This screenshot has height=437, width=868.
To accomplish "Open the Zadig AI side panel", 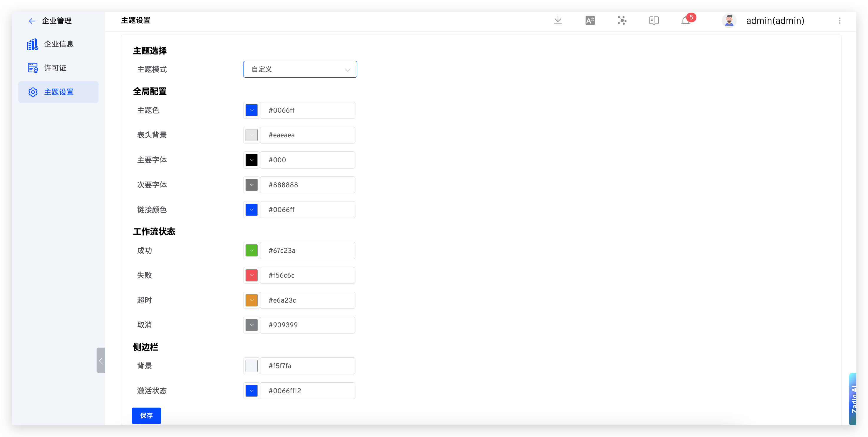I will pos(853,398).
